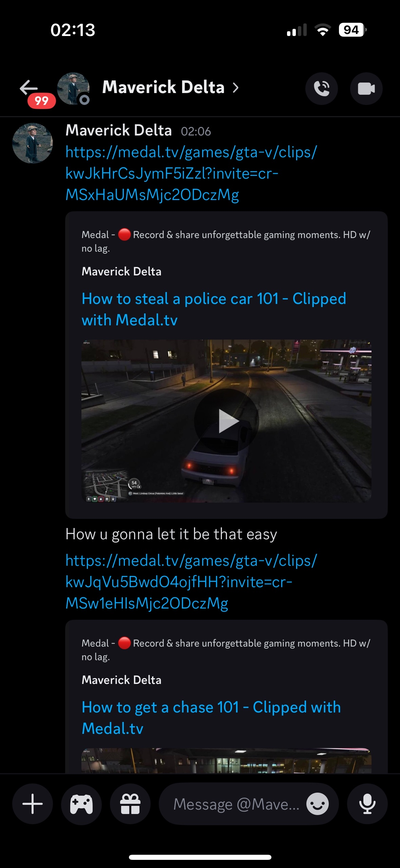The image size is (400, 868).
Task: Start a video call
Action: pyautogui.click(x=366, y=89)
